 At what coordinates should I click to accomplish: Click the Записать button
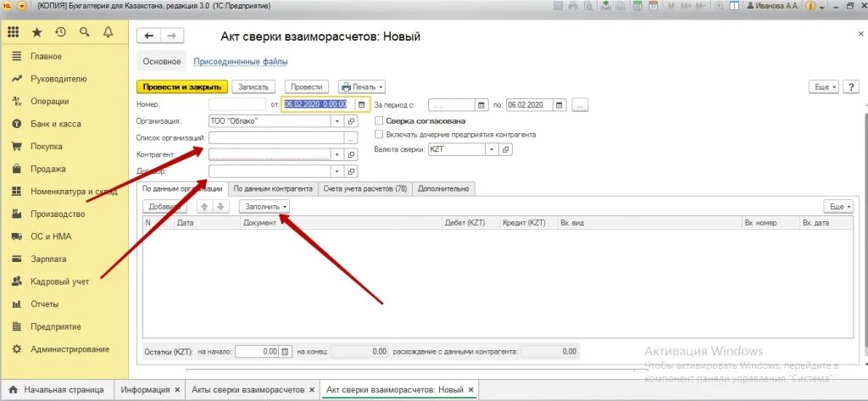point(253,87)
